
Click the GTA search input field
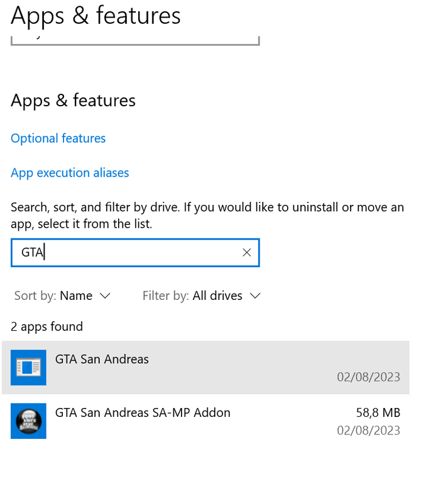pyautogui.click(x=135, y=253)
